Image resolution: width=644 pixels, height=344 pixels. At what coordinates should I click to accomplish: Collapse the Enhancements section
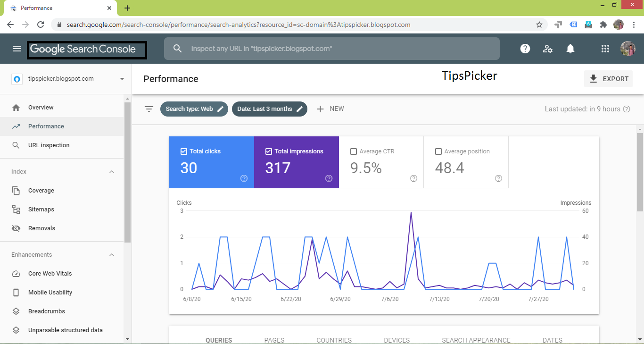point(112,255)
